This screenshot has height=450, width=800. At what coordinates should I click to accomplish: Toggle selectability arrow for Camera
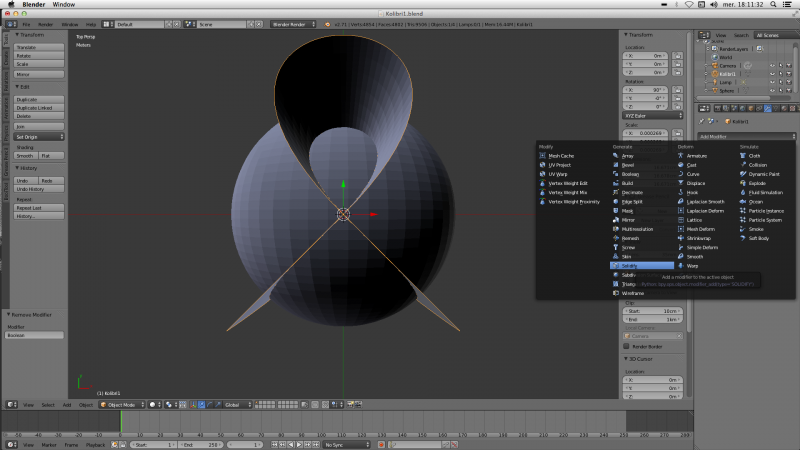point(781,66)
